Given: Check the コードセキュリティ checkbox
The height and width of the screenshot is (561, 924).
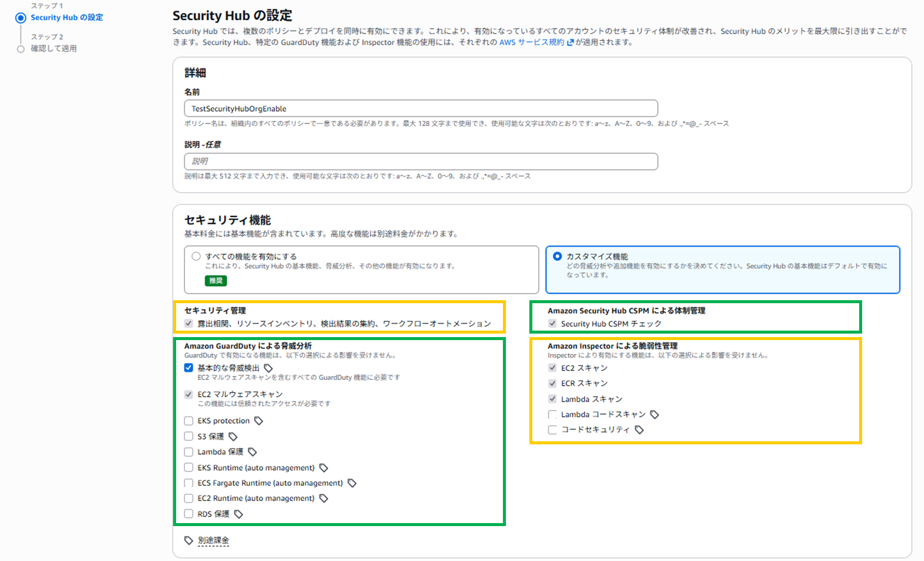Looking at the screenshot, I should coord(552,430).
